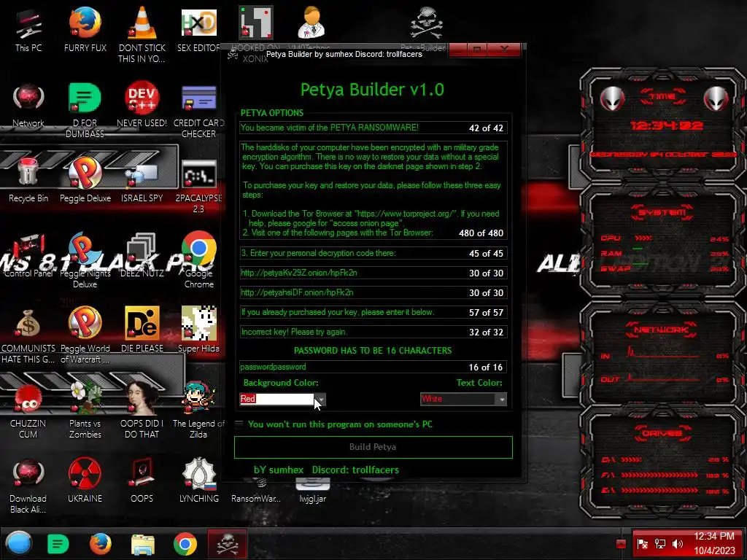Viewport: 747px width, 560px height.
Task: Launch the FURRY FUX Firefox shortcut
Action: (85, 29)
